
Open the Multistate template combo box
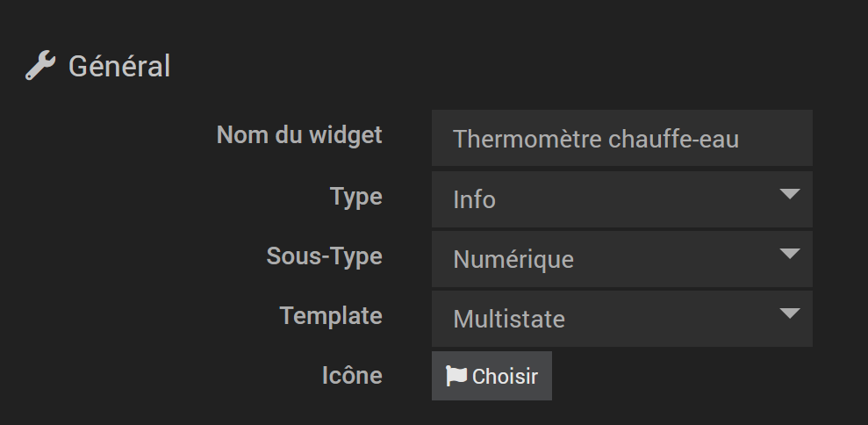click(622, 319)
